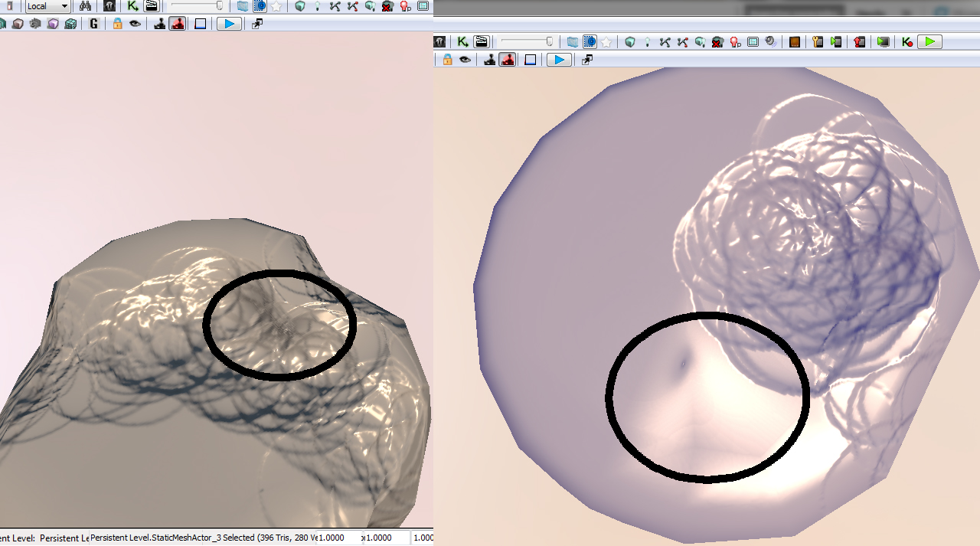Click brown square icon in right toolbar
Viewport: 980px width, 546px height.
point(795,42)
